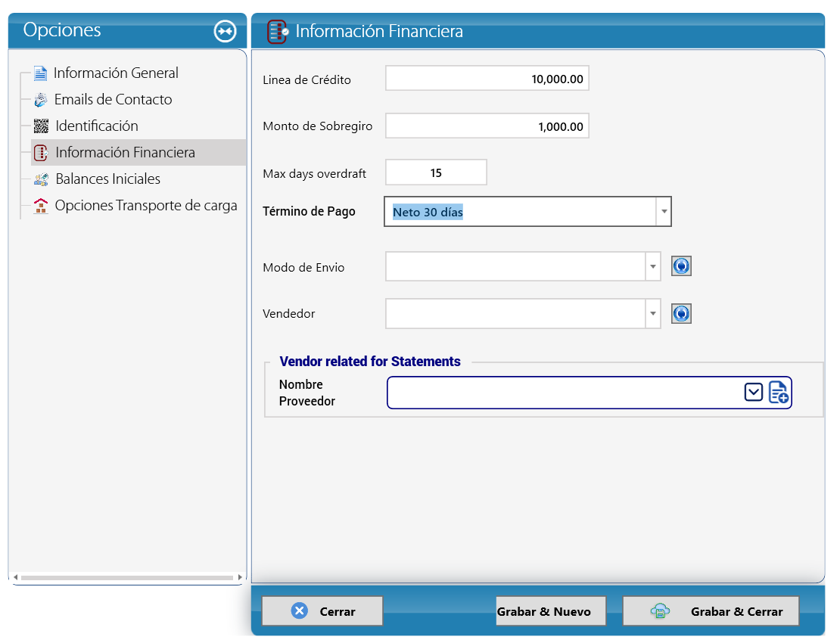
Task: Click the Grabar & Nuevo button
Action: point(551,611)
